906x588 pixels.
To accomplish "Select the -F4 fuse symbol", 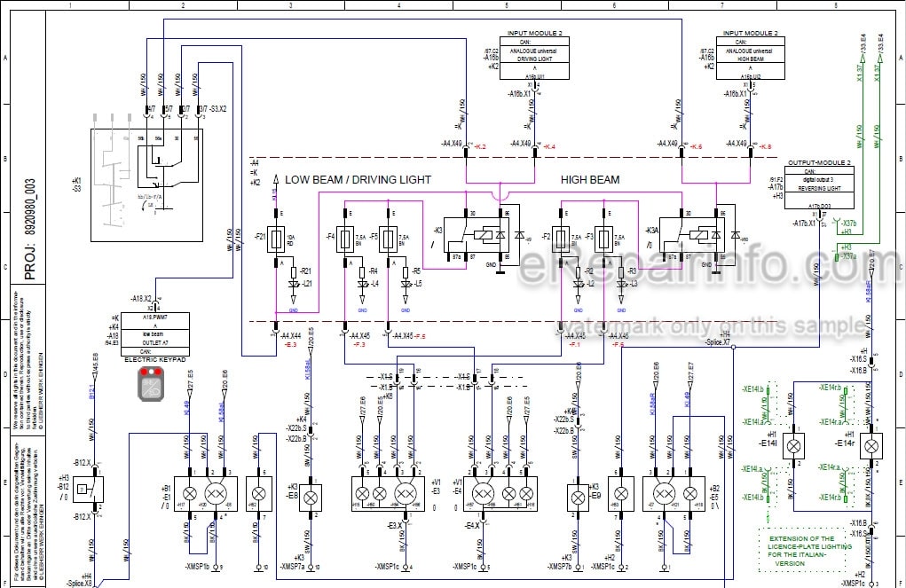I will click(345, 239).
